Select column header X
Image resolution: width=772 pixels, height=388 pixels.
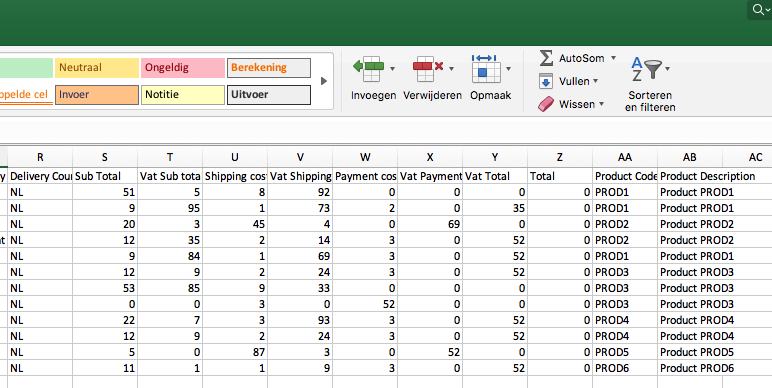tap(430, 158)
